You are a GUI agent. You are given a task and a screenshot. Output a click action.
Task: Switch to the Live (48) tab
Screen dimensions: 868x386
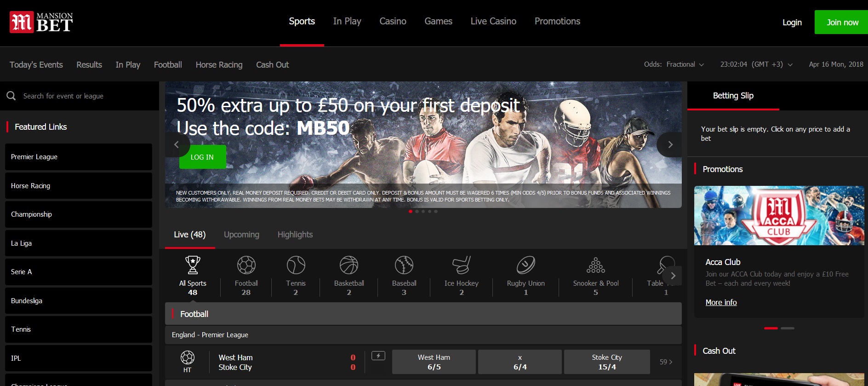190,235
